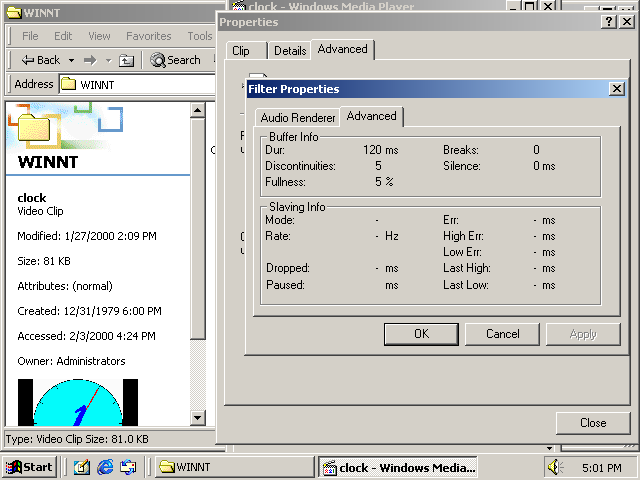Open the Edit menu in WINNT window

(x=63, y=36)
